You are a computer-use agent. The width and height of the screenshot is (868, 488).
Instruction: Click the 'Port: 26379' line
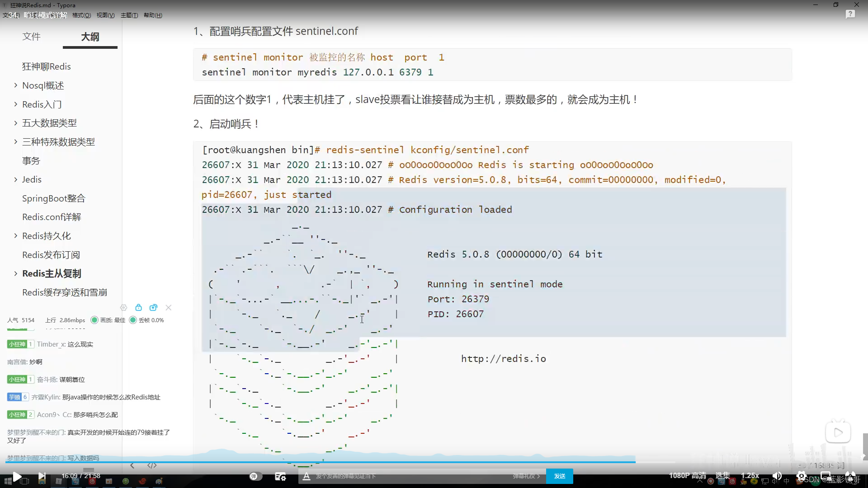pos(458,299)
